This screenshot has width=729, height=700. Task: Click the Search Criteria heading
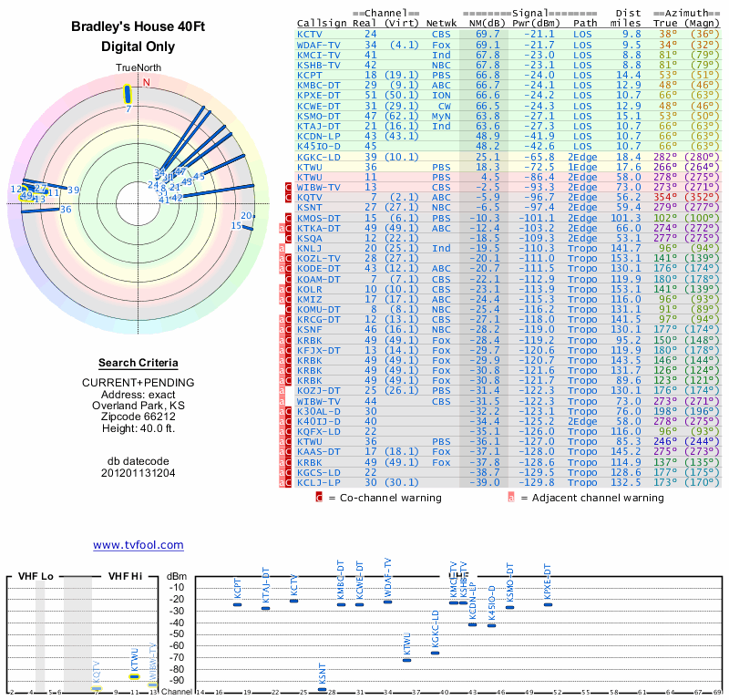139,363
